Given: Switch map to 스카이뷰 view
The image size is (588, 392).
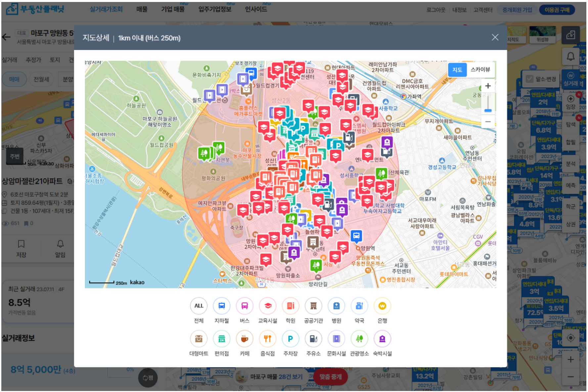Looking at the screenshot, I should tap(480, 70).
